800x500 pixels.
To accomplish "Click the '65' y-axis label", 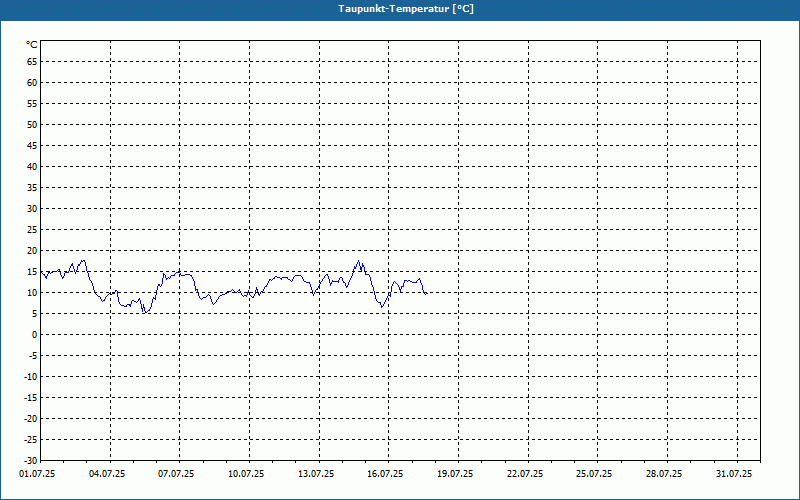I will coord(32,62).
